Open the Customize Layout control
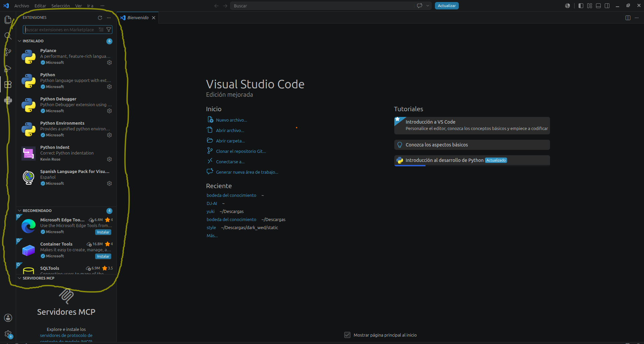 [590, 6]
